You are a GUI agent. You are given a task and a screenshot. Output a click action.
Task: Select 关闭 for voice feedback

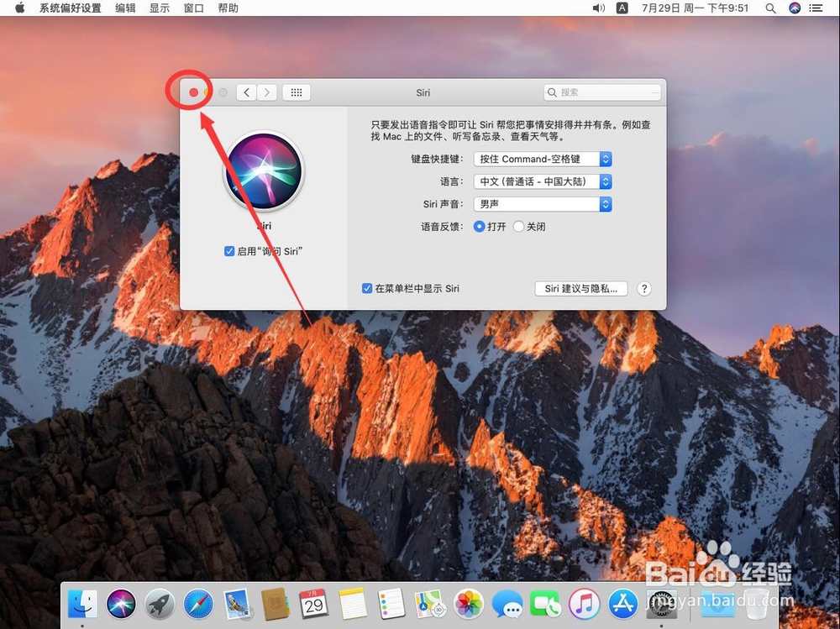518,227
